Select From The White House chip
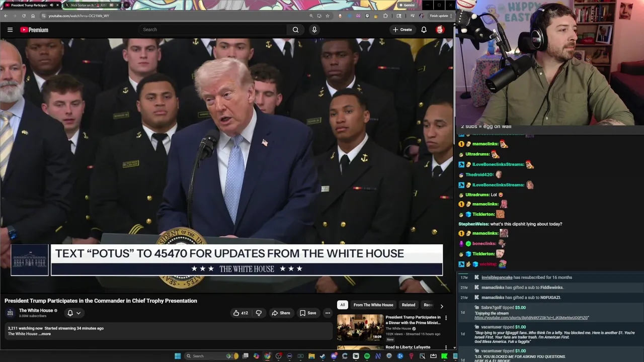This screenshot has width=644, height=362. point(373,305)
